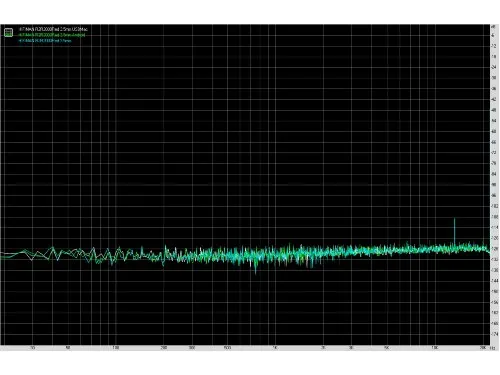Select the white legend entry, first line
The image size is (500, 375).
(53, 29)
